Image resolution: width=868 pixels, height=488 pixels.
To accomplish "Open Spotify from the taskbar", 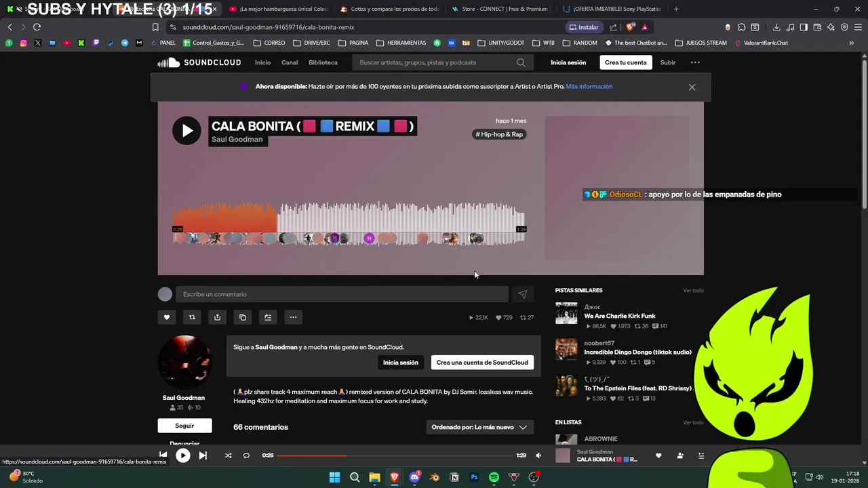I will click(x=494, y=477).
